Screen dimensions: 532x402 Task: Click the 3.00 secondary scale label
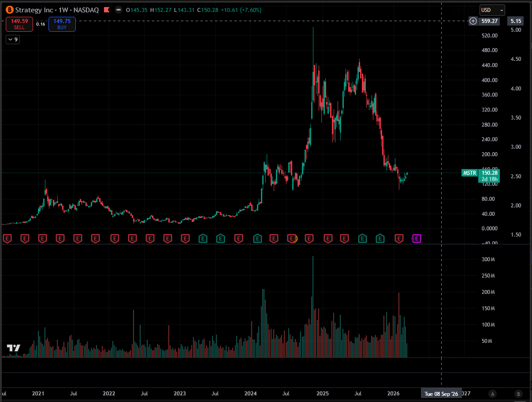coord(516,147)
